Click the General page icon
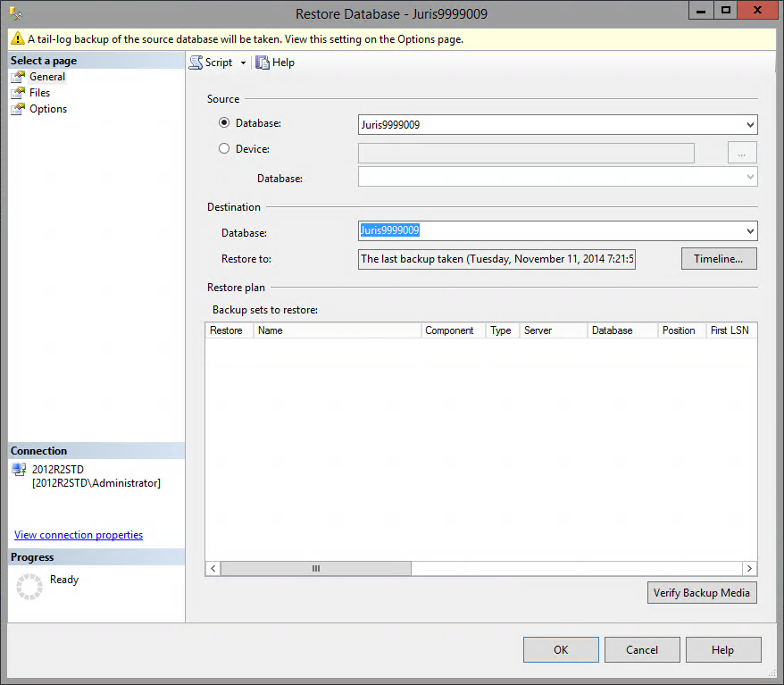This screenshot has height=685, width=784. pyautogui.click(x=18, y=77)
